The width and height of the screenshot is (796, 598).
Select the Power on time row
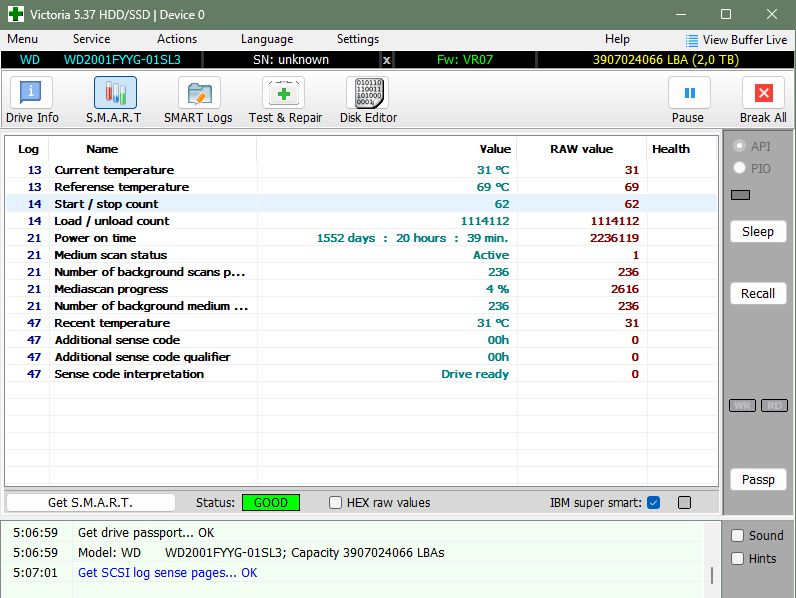[361, 238]
